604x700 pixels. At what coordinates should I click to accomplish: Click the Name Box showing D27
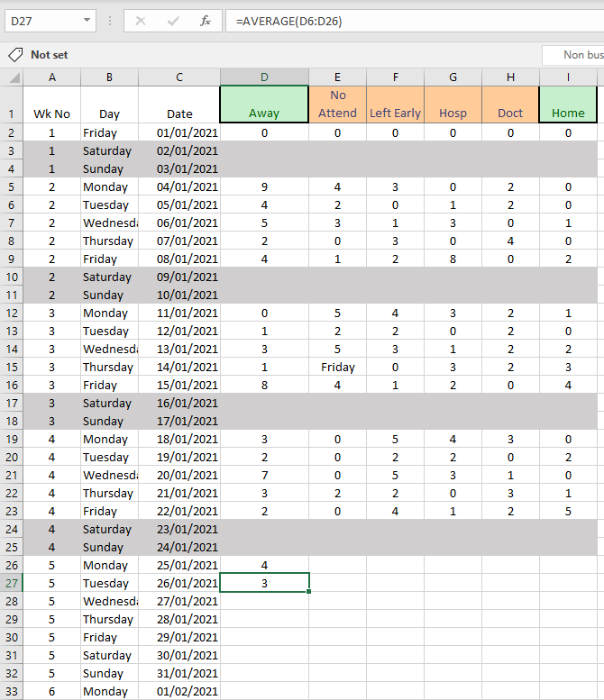(50, 21)
